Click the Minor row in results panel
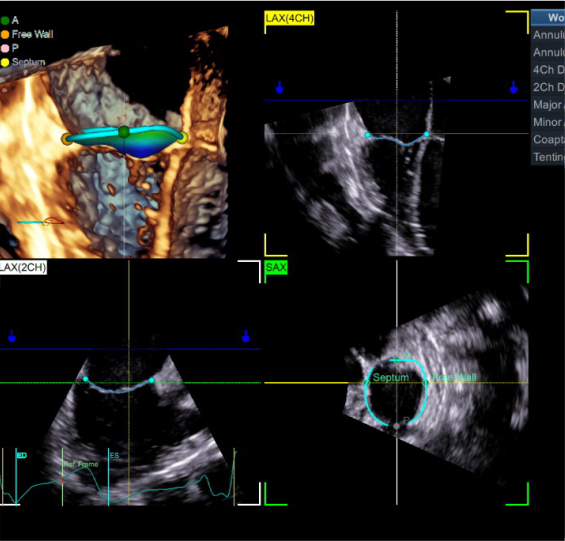This screenshot has width=565, height=541. click(548, 122)
